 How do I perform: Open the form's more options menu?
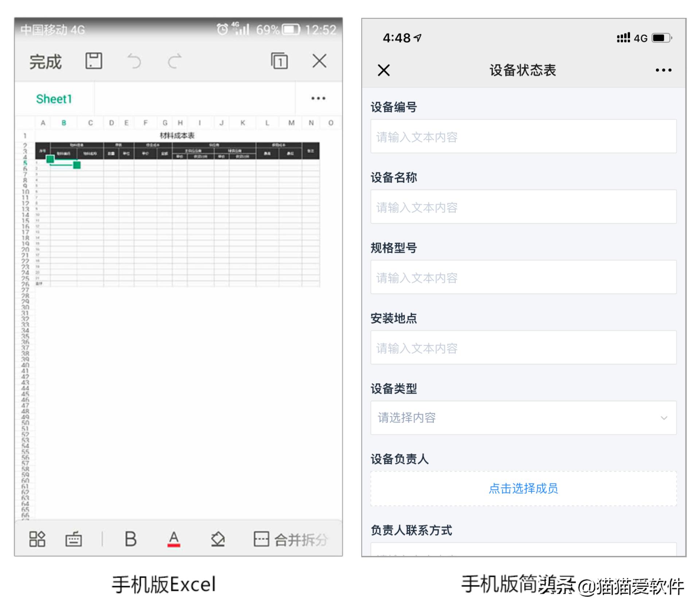click(x=663, y=70)
